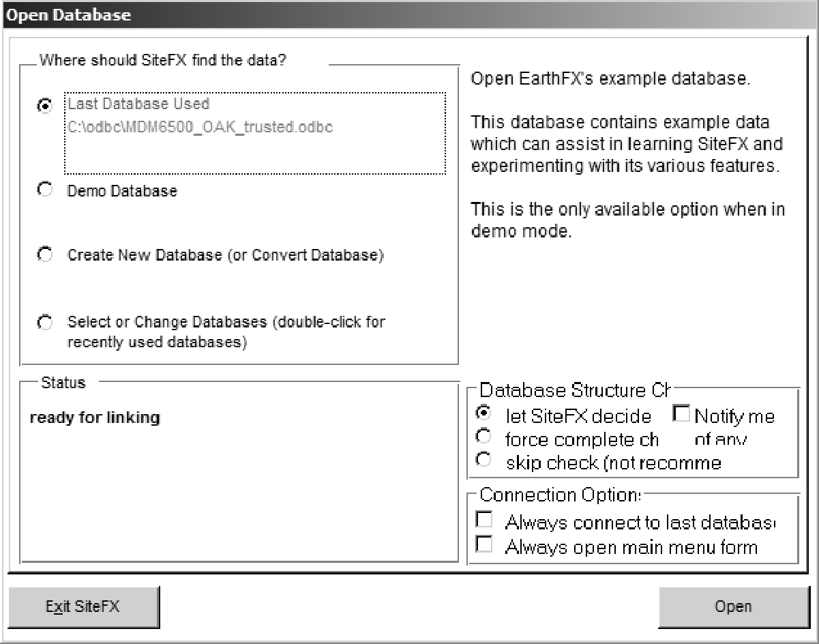Viewport: 819px width, 644px height.
Task: Choose skip check (not recommended) option
Action: pyautogui.click(x=483, y=461)
